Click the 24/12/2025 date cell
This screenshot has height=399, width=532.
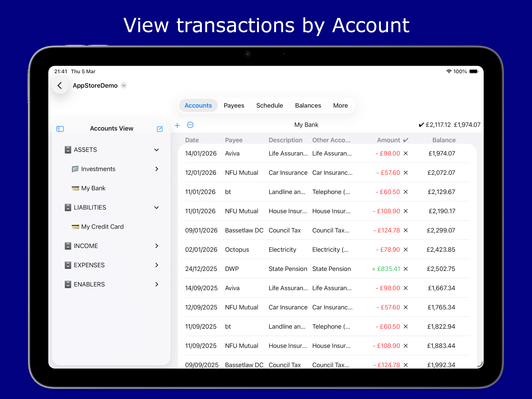point(201,269)
